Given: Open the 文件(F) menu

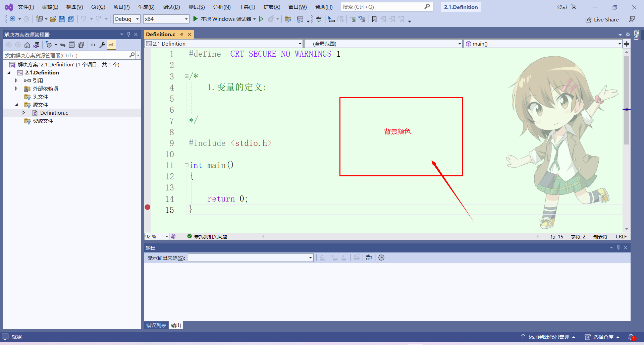Looking at the screenshot, I should (x=26, y=7).
